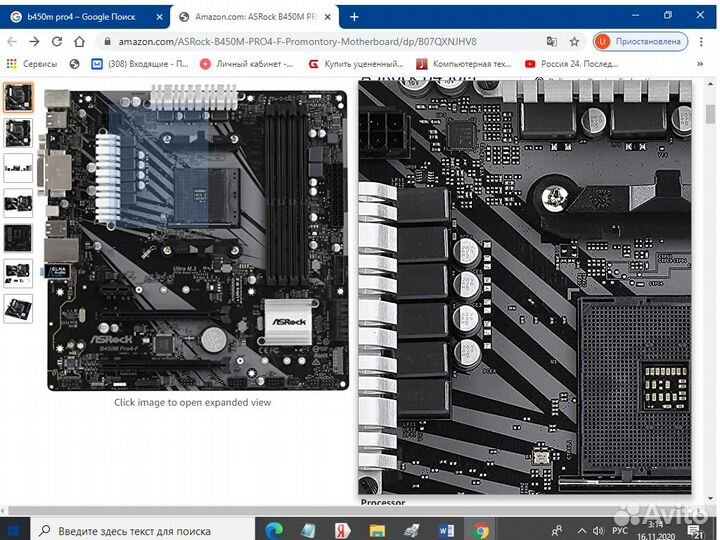Open the notifications action center
720x540 pixels.
pyautogui.click(x=696, y=531)
